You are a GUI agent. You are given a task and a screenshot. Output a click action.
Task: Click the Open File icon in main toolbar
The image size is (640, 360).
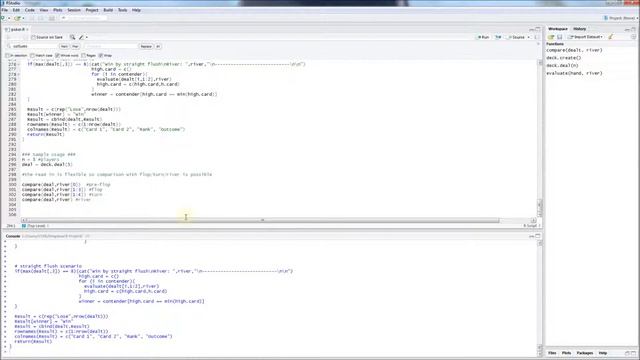(17, 18)
